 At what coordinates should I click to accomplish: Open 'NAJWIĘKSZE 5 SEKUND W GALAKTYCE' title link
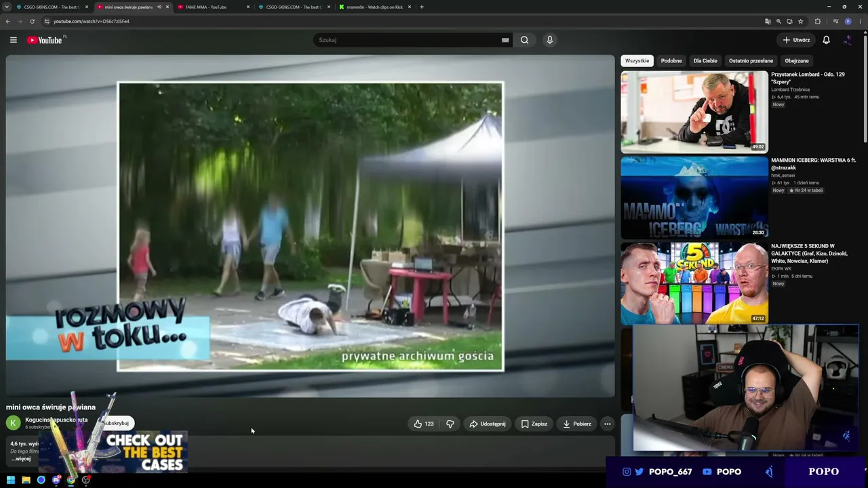[x=810, y=253]
